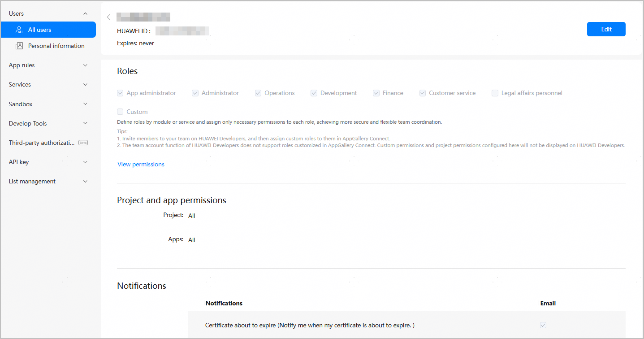The height and width of the screenshot is (339, 644).
Task: Expand the Services menu chevron
Action: pyautogui.click(x=86, y=85)
